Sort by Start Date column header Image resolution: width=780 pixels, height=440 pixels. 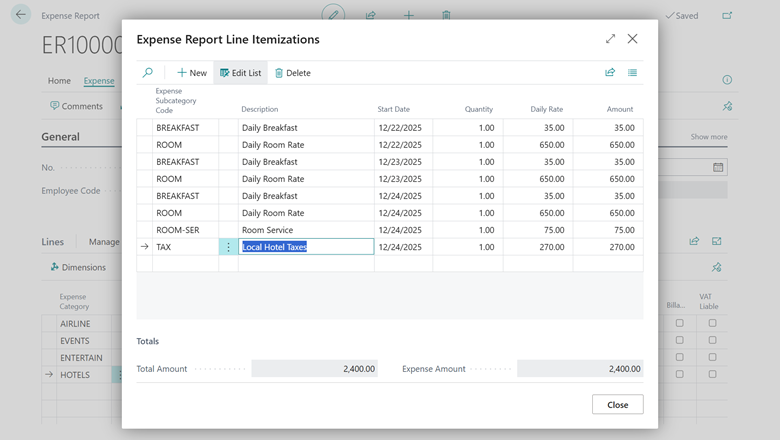tap(393, 109)
